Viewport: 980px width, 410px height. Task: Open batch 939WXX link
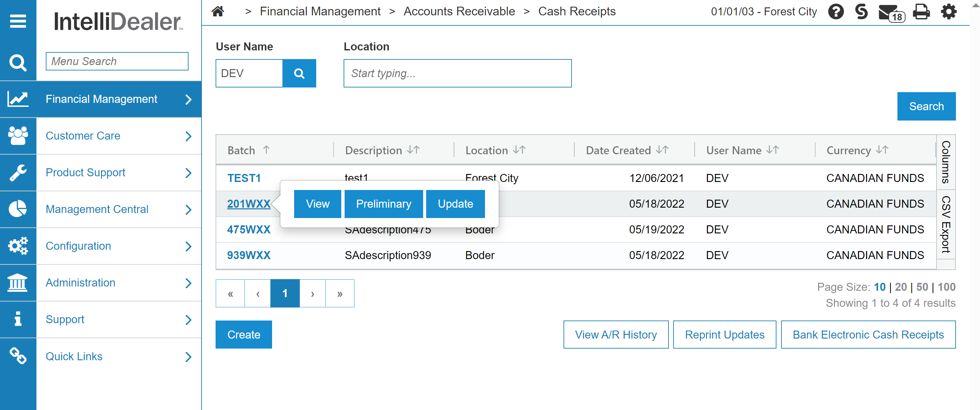pos(248,255)
